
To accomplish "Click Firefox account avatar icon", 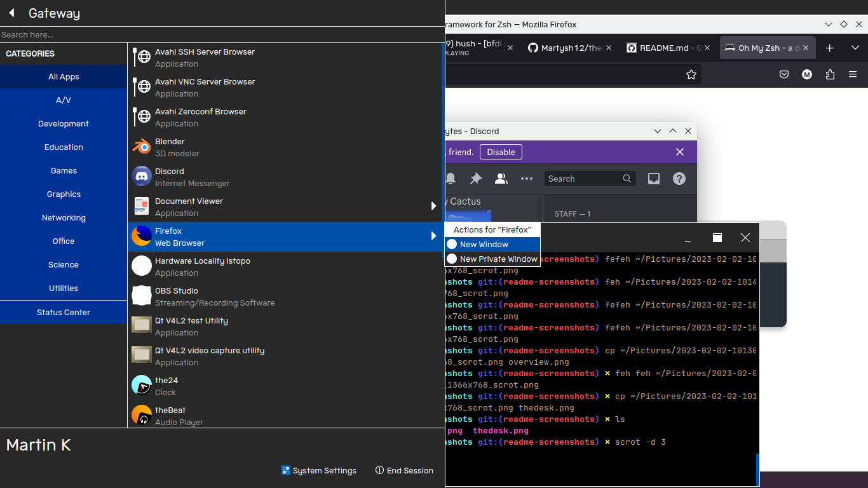I will [807, 74].
